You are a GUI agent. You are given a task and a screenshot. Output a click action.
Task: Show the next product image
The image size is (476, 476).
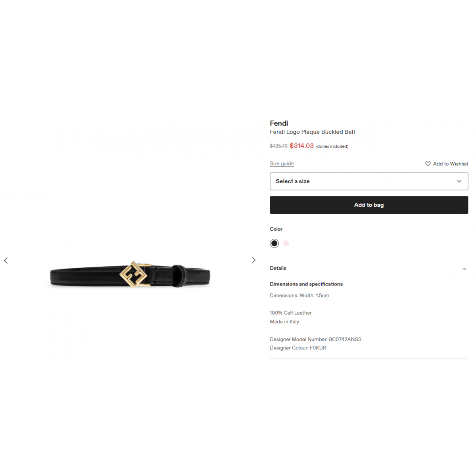coord(253,260)
